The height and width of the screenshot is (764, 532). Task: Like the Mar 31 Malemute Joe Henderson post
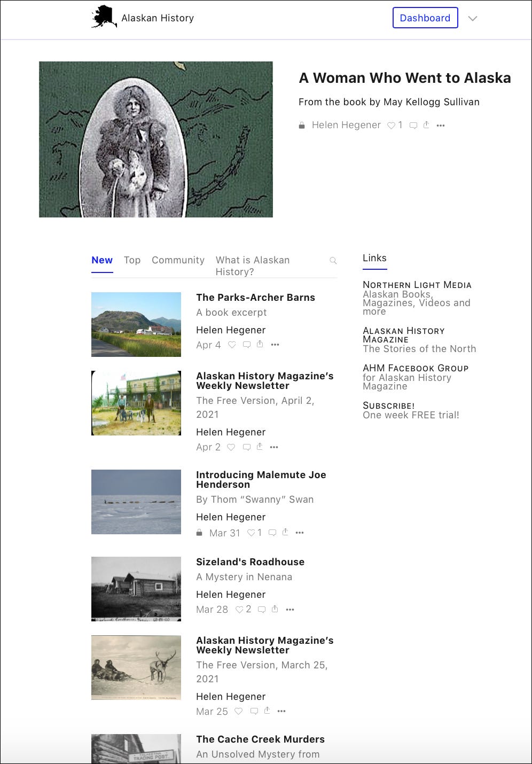tap(252, 533)
